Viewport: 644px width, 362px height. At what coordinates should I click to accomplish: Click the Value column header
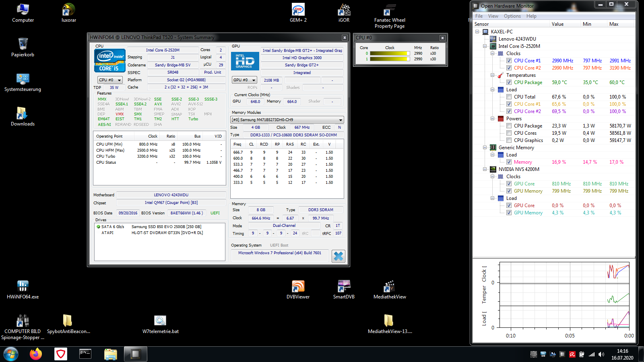coord(566,24)
